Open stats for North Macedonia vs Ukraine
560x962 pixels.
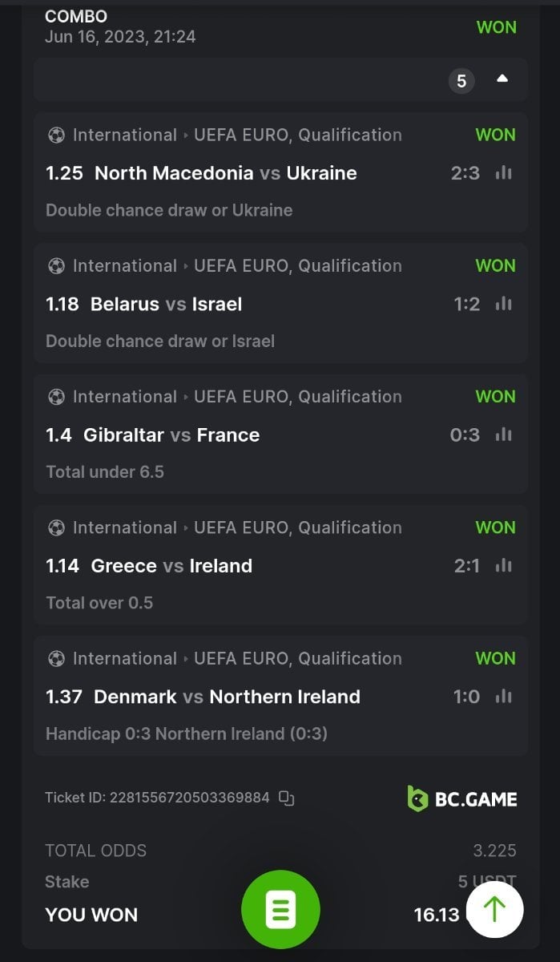click(x=503, y=173)
